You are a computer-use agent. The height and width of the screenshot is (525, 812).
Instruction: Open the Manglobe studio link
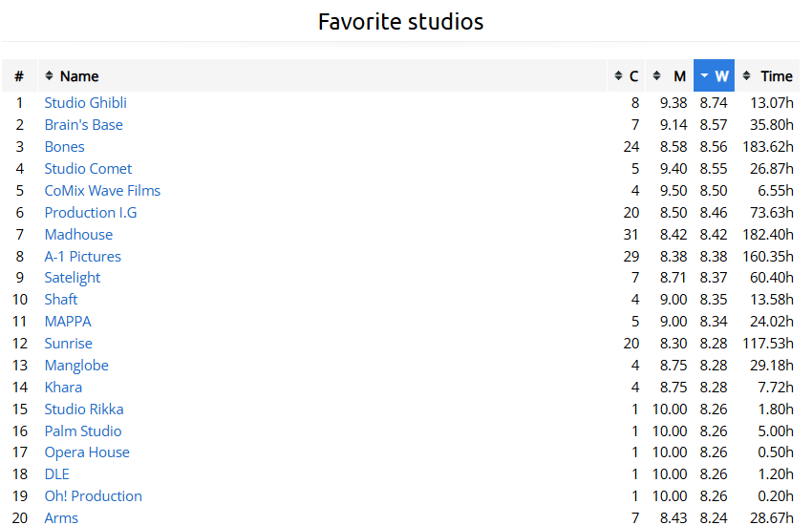[x=76, y=366]
